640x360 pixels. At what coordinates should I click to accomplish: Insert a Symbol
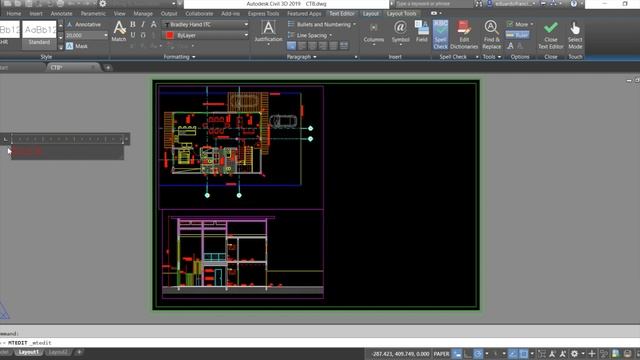[x=400, y=32]
